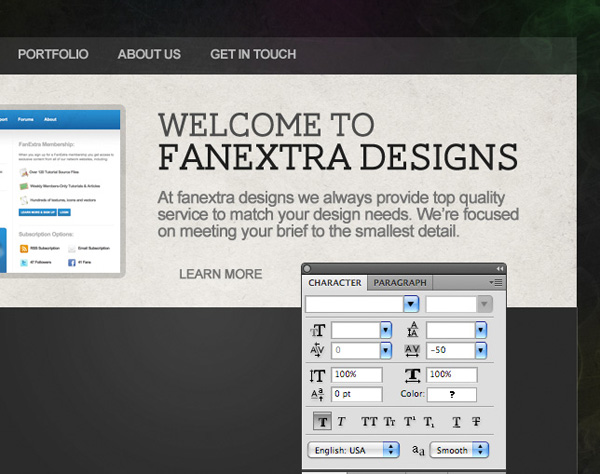Open the font family dropdown
The width and height of the screenshot is (600, 474).
pyautogui.click(x=411, y=304)
